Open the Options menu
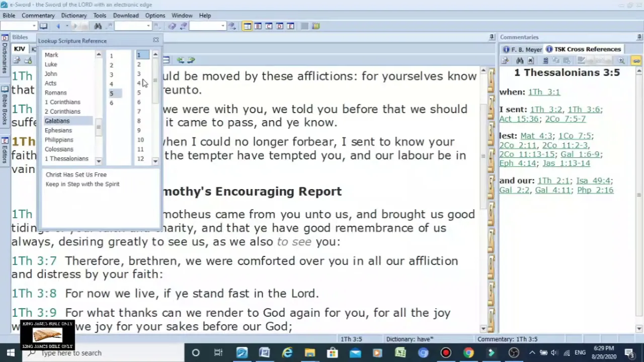Viewport: 644px width, 362px height. tap(155, 16)
